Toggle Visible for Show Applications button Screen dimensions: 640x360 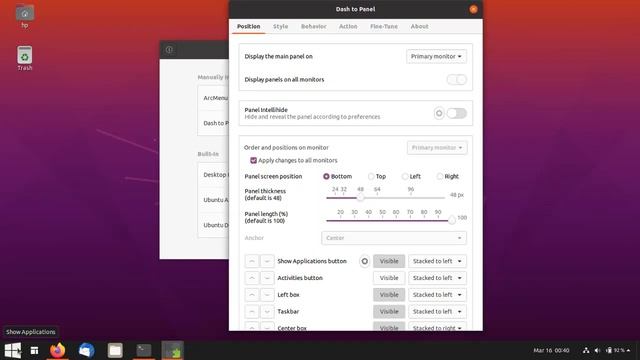(x=389, y=261)
